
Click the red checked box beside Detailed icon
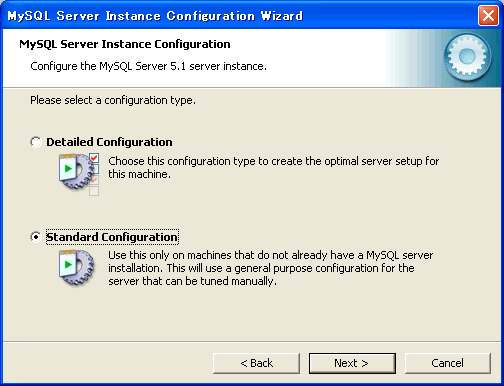(x=94, y=158)
